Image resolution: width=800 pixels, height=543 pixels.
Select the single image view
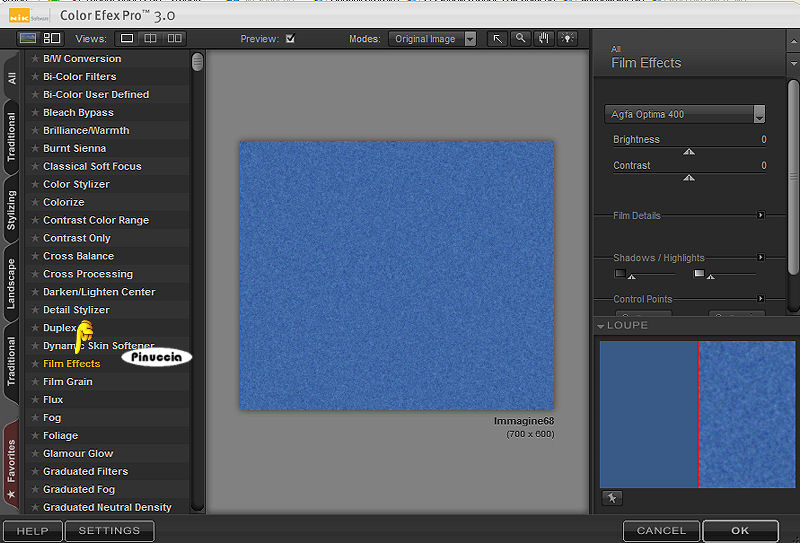click(127, 38)
